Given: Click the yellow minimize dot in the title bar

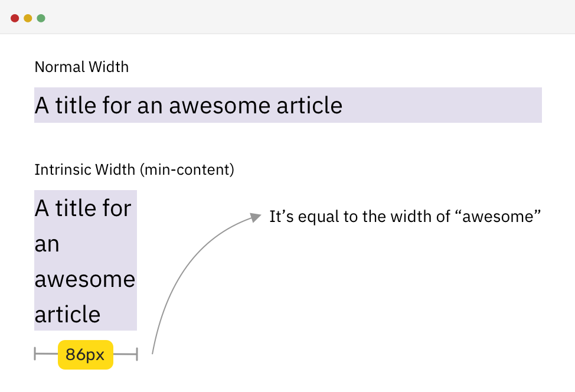Looking at the screenshot, I should point(28,18).
